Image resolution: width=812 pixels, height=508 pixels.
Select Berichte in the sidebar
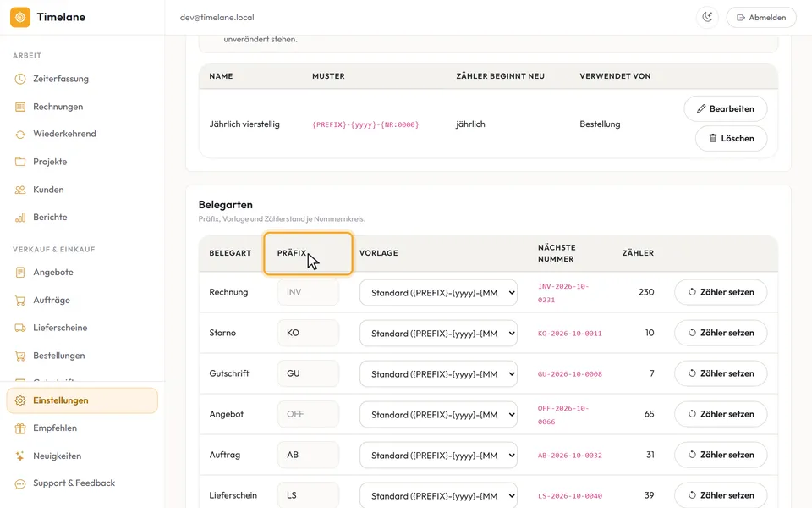click(x=50, y=218)
